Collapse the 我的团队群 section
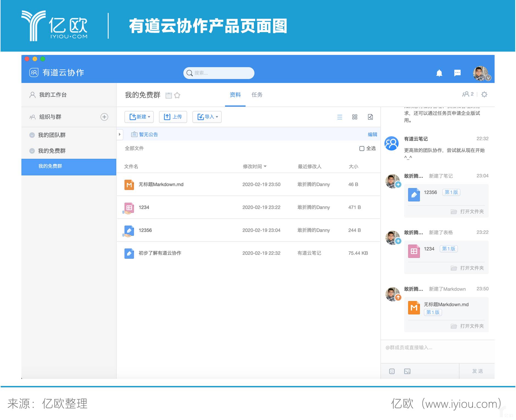Viewport: 516px width, 420px height. [x=32, y=135]
